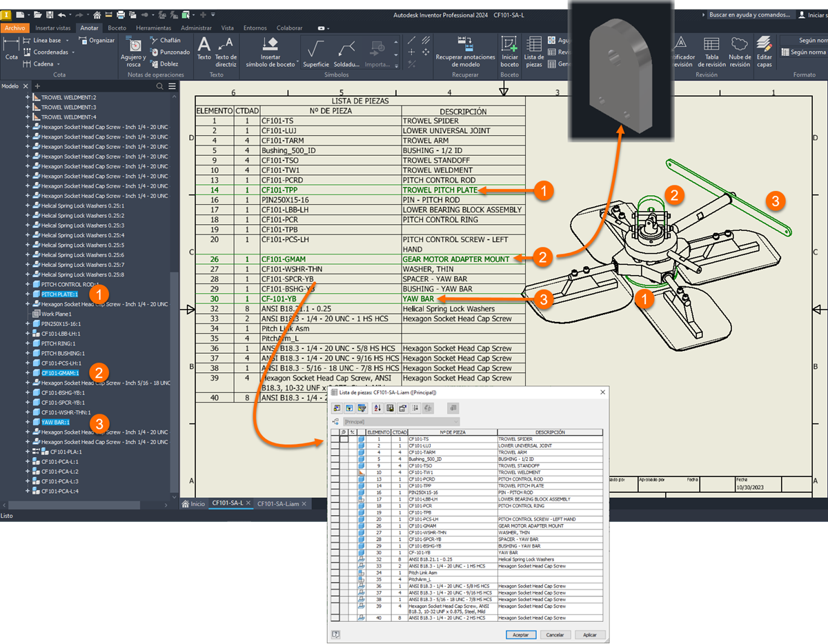Select the Superficie symbol tool
The width and height of the screenshot is (828, 644).
click(x=316, y=52)
